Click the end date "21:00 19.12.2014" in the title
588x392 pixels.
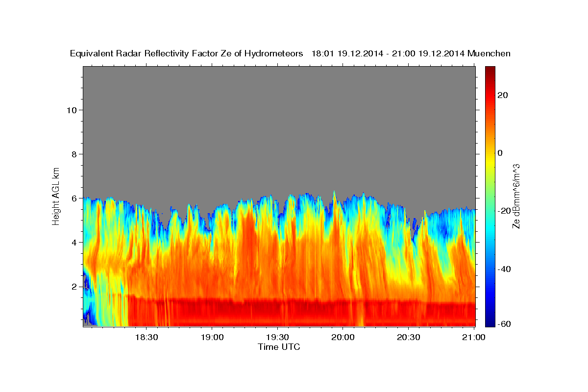pos(428,53)
